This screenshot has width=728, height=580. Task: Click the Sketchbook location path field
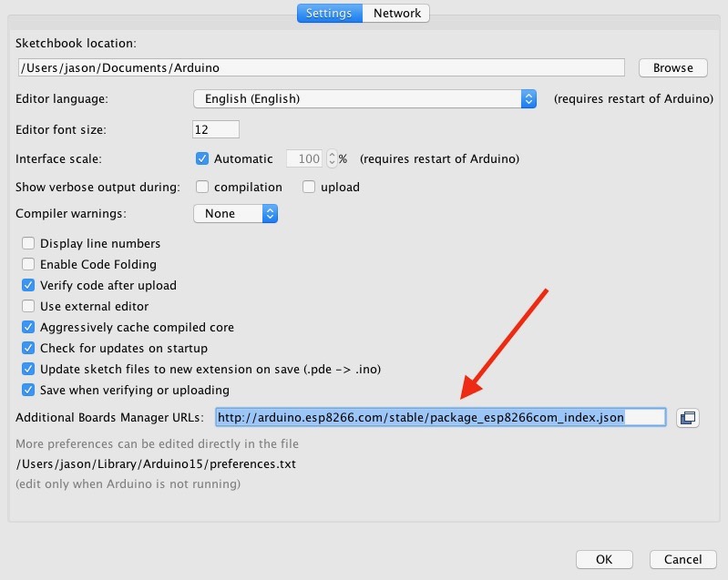pos(322,67)
